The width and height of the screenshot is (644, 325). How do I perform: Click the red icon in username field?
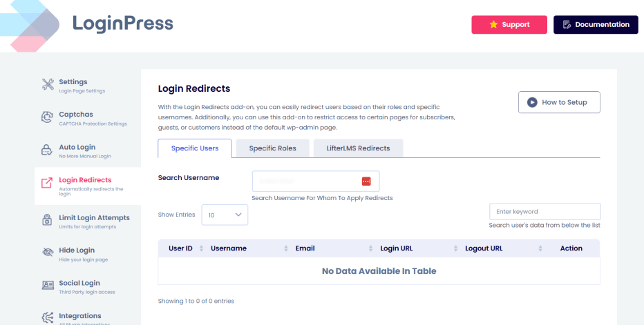point(366,181)
